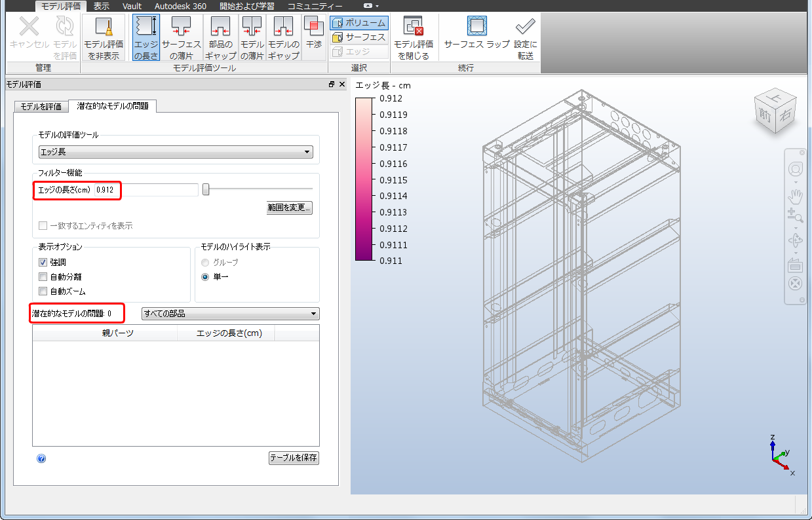Screen dimensions: 812x520
Task: Check 一致するエンティティを表示 checkbox
Action: (43, 226)
